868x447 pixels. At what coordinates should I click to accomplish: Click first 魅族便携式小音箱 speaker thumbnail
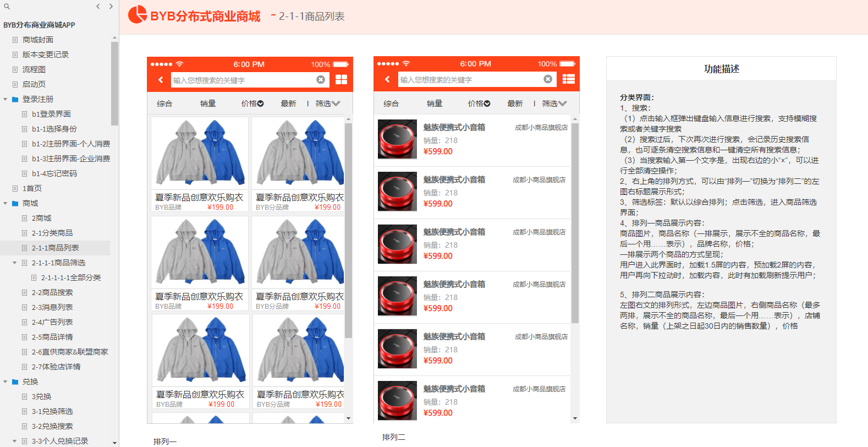click(x=397, y=139)
